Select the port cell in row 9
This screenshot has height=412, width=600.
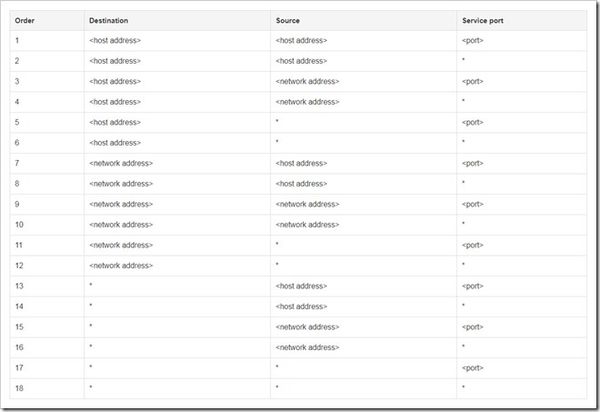473,204
